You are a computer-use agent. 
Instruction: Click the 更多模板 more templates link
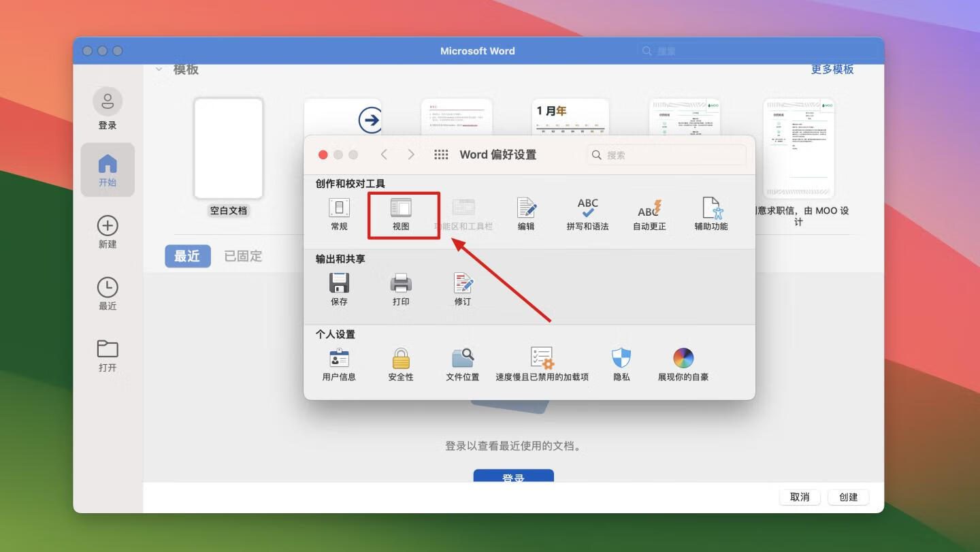(832, 69)
